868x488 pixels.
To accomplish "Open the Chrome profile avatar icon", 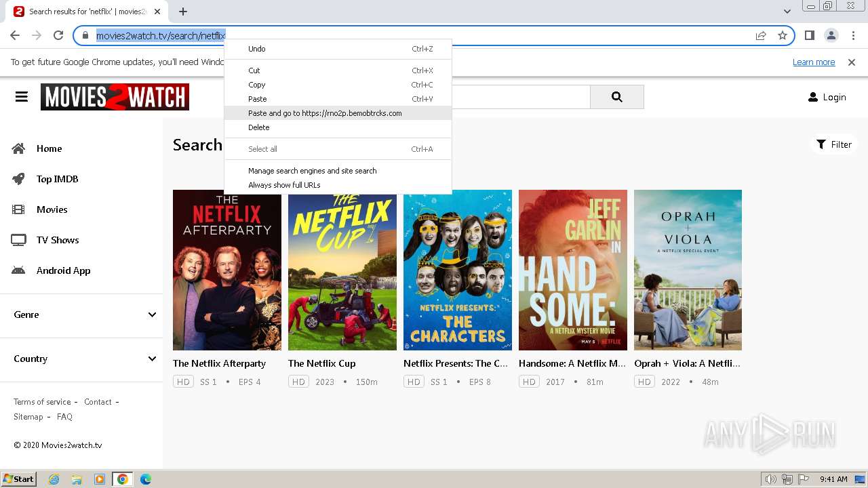I will [831, 35].
